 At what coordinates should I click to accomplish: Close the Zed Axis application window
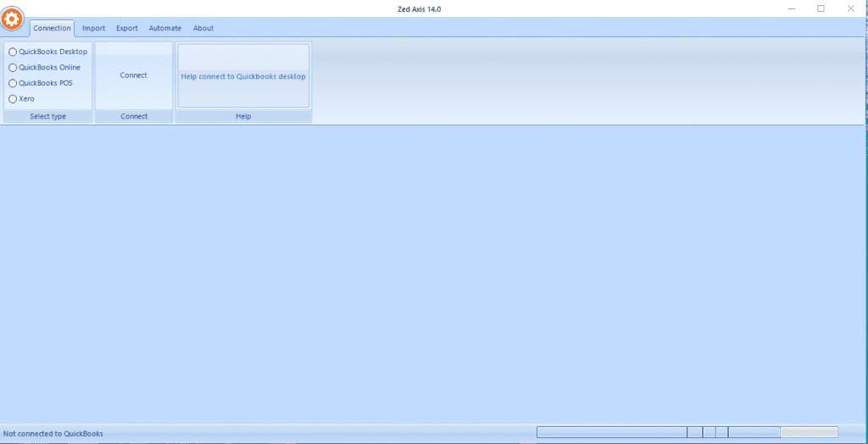(x=851, y=8)
